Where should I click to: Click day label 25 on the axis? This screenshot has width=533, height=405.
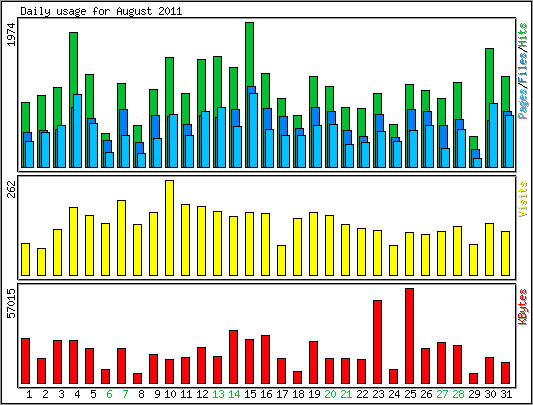coord(410,394)
